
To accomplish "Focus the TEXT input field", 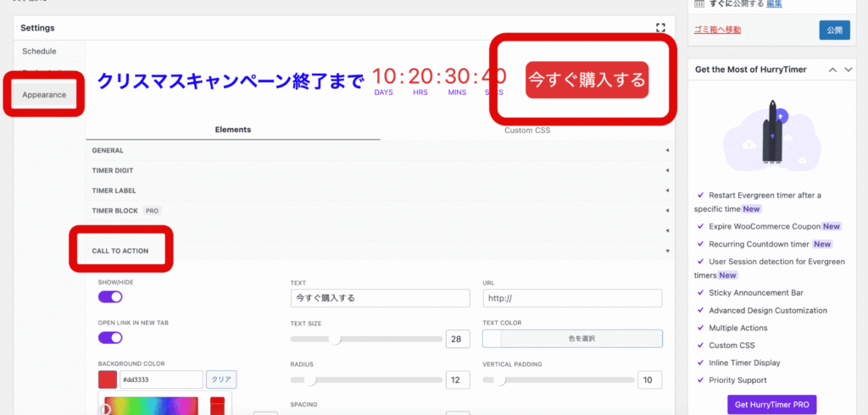I will (x=380, y=297).
